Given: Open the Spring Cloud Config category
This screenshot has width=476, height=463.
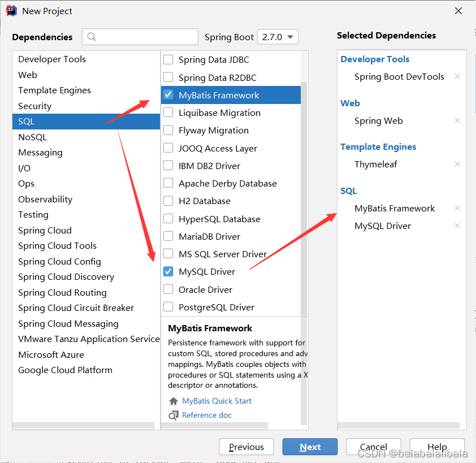Looking at the screenshot, I should point(86,261).
